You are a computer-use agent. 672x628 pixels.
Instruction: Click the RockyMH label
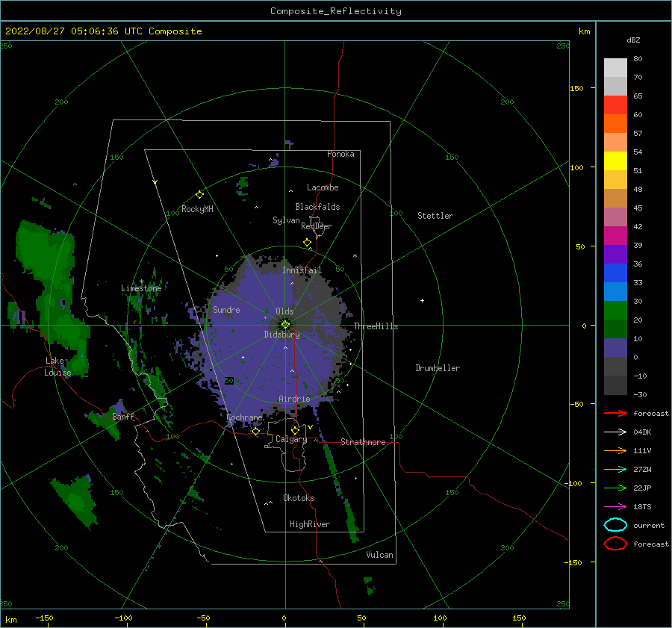pos(197,209)
